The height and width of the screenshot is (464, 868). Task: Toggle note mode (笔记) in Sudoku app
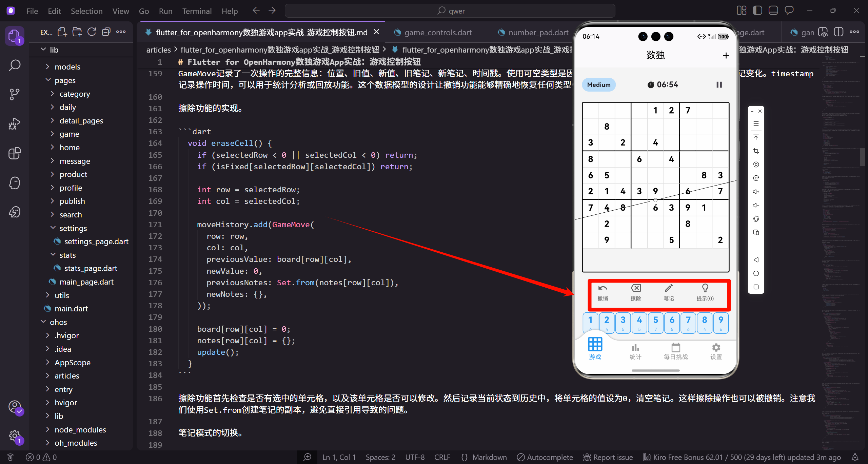[x=669, y=292]
